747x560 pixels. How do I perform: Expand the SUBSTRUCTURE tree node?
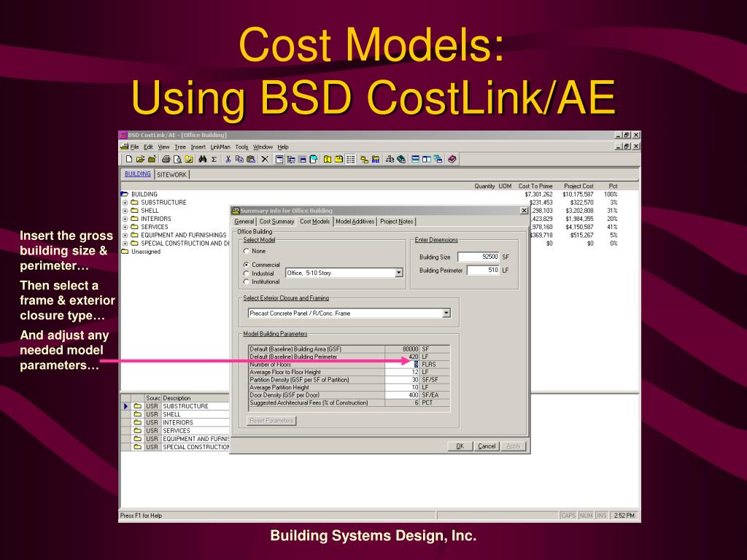pyautogui.click(x=125, y=203)
